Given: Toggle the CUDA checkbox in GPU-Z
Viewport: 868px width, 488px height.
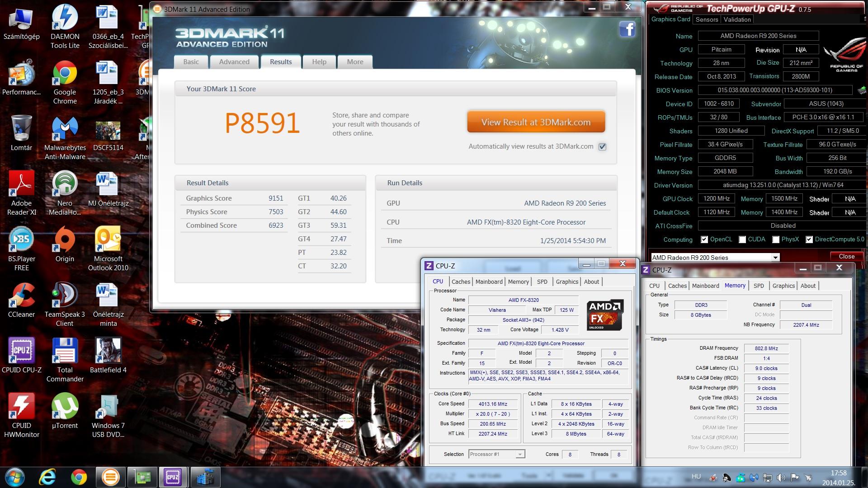Looking at the screenshot, I should 742,239.
